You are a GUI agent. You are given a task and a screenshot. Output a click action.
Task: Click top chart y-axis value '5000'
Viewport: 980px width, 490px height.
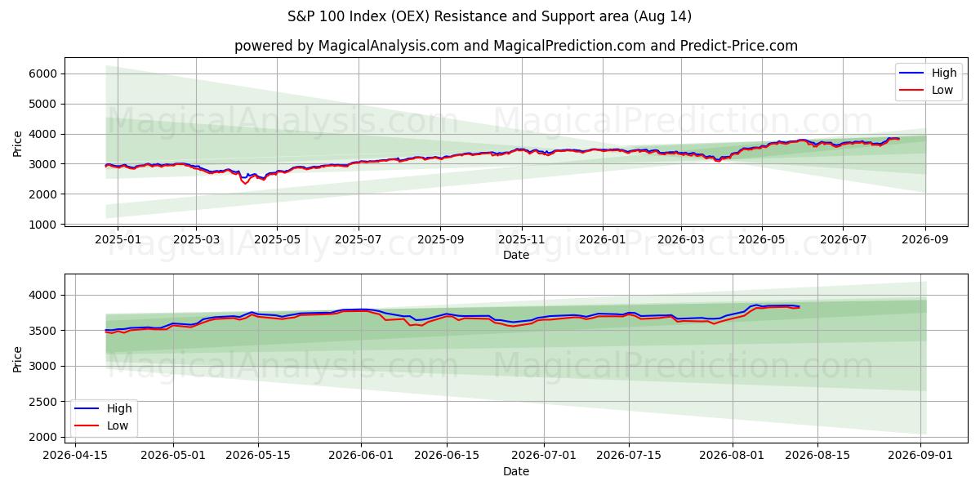click(44, 104)
